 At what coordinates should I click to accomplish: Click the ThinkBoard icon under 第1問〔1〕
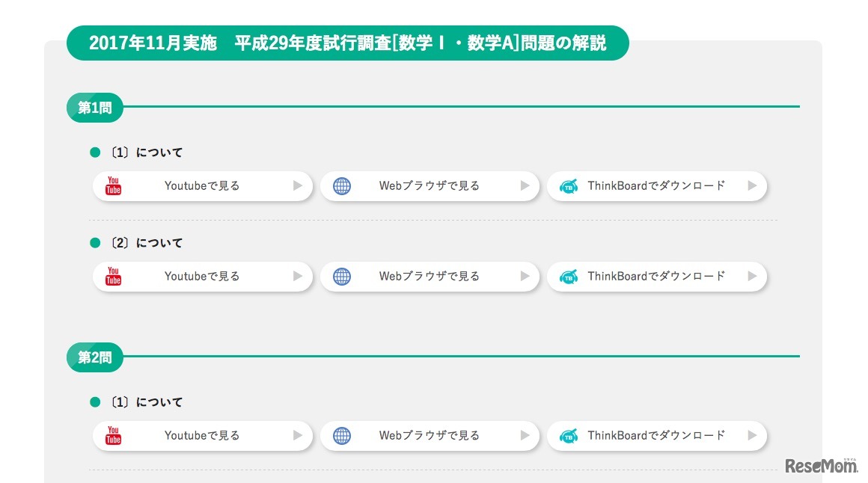point(569,185)
